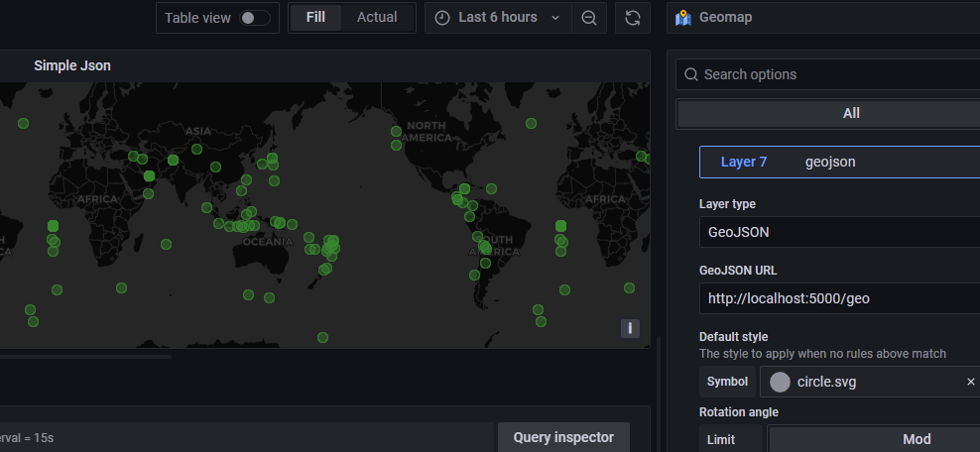
Task: Click the gray circle symbol preview
Action: click(780, 382)
